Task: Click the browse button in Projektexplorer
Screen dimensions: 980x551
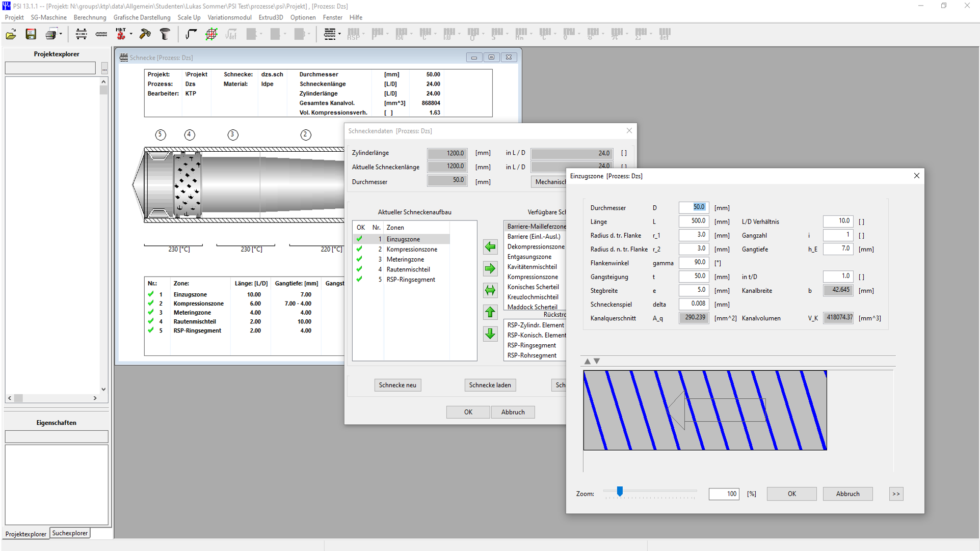Action: [104, 68]
